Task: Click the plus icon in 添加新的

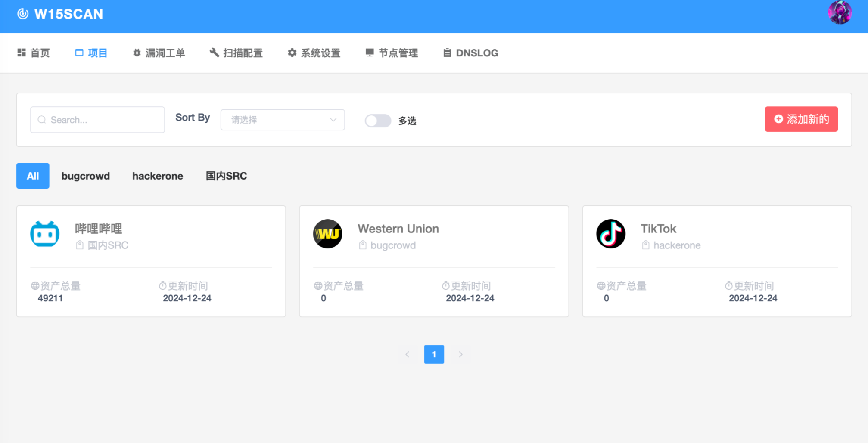Action: pyautogui.click(x=778, y=119)
